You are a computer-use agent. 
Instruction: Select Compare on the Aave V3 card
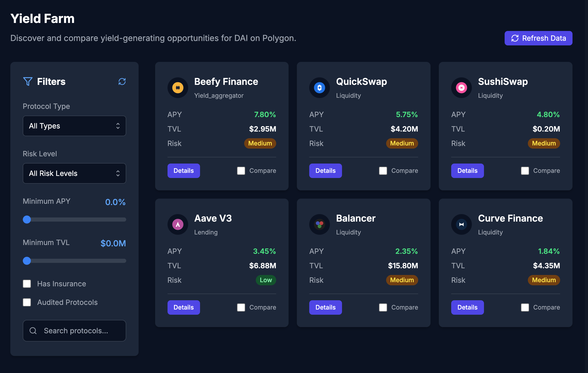(241, 307)
